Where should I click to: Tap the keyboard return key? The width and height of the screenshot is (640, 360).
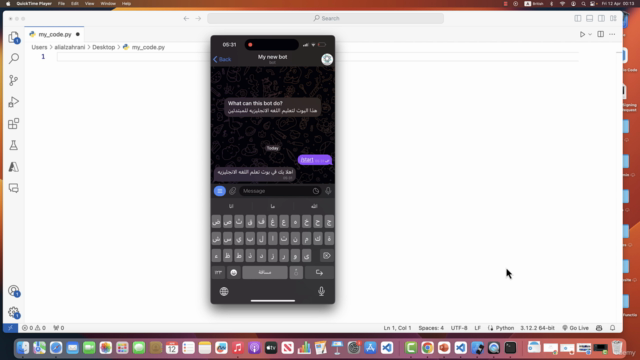(x=319, y=273)
